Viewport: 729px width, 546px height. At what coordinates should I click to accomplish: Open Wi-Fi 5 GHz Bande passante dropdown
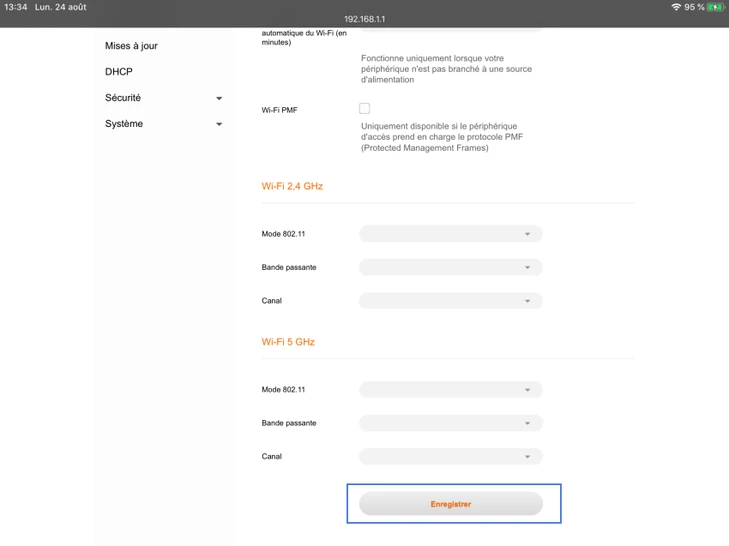tap(451, 423)
